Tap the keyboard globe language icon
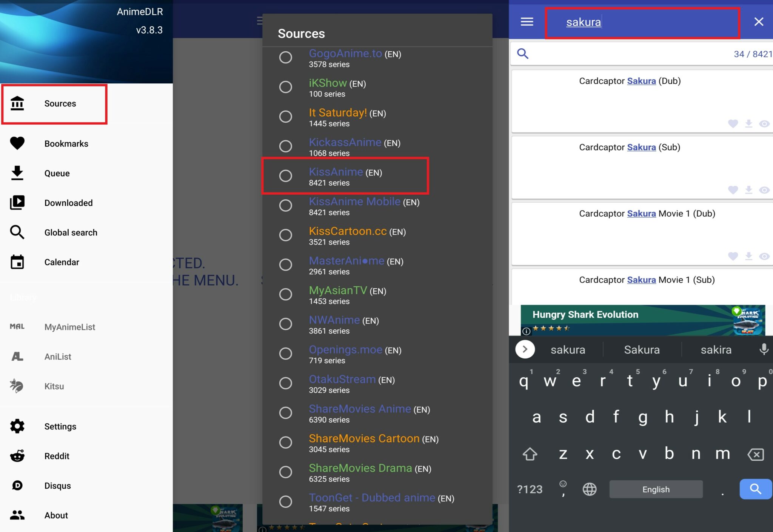The image size is (773, 532). (590, 489)
